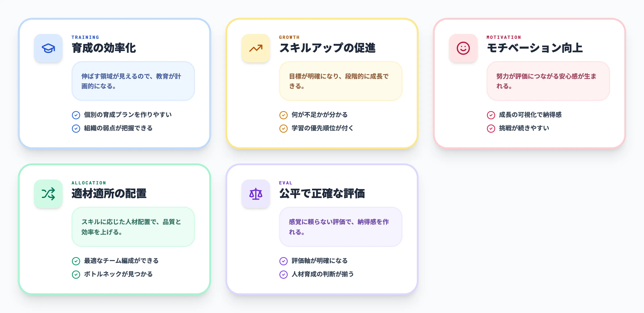
Task: Click the モチベーション向上 heading
Action: pos(535,48)
